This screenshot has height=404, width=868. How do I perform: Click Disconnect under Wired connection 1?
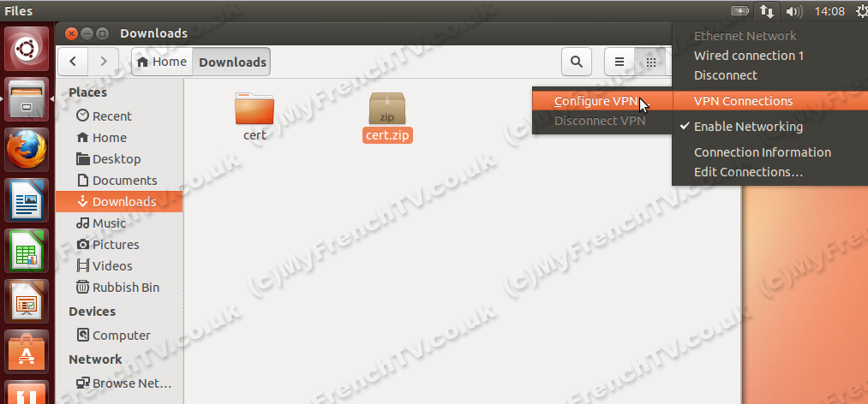(x=725, y=75)
